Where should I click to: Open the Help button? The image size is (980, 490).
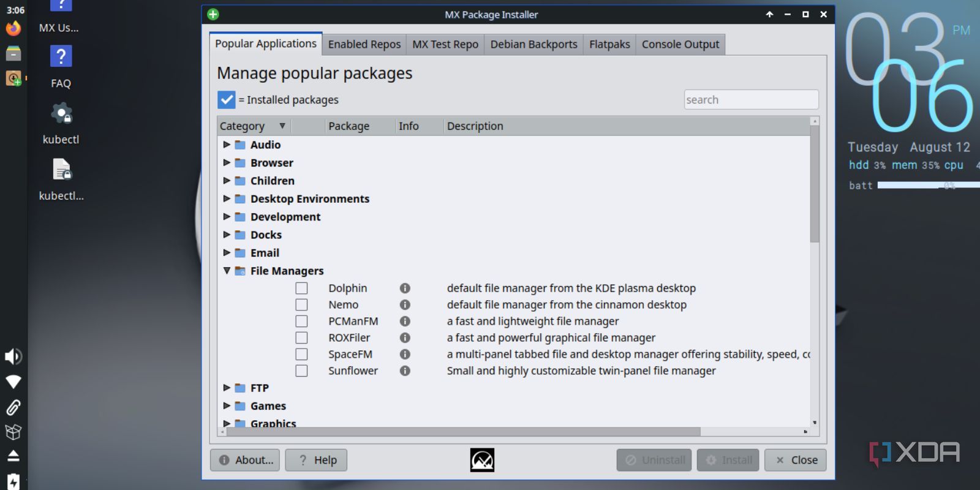coord(316,460)
